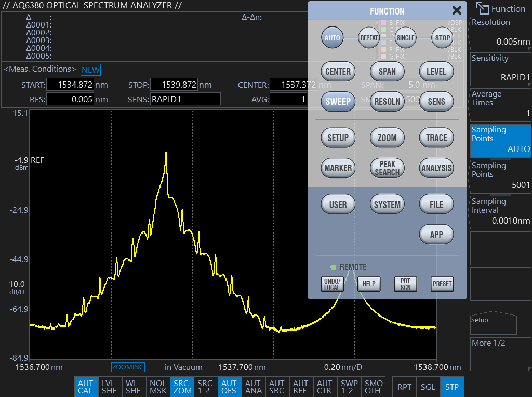
Task: Click the PRT SCN key
Action: (405, 284)
